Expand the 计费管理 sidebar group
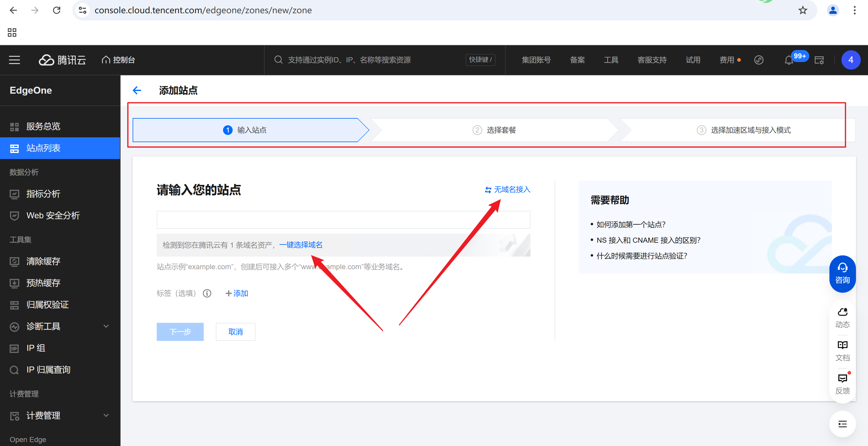This screenshot has height=446, width=868. [x=60, y=415]
